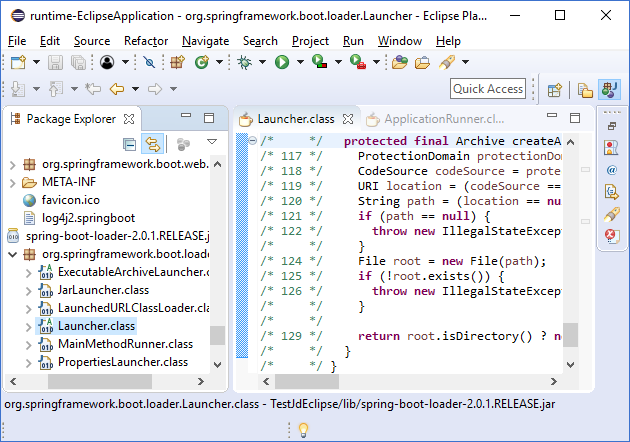Switch to the Resource perspective icon
The width and height of the screenshot is (630, 442).
pyautogui.click(x=585, y=90)
